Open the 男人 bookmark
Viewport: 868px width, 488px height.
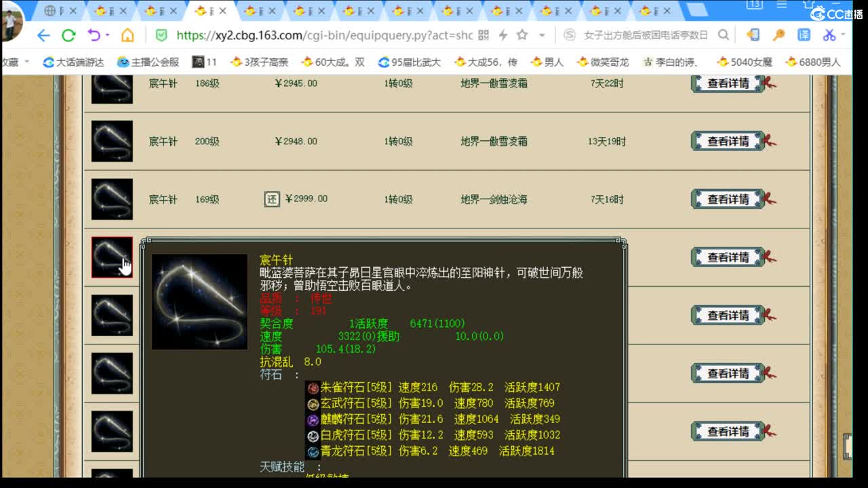pyautogui.click(x=547, y=62)
